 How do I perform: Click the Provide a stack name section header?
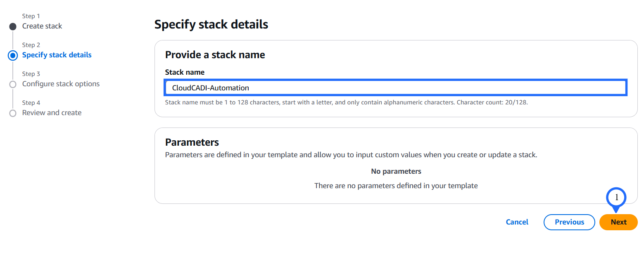[x=215, y=54]
